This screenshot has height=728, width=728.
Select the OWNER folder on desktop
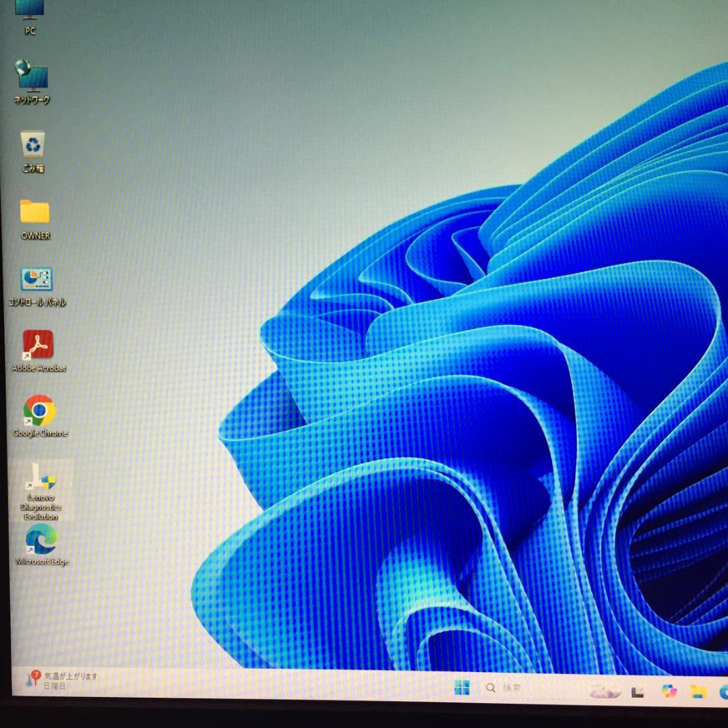tap(34, 212)
